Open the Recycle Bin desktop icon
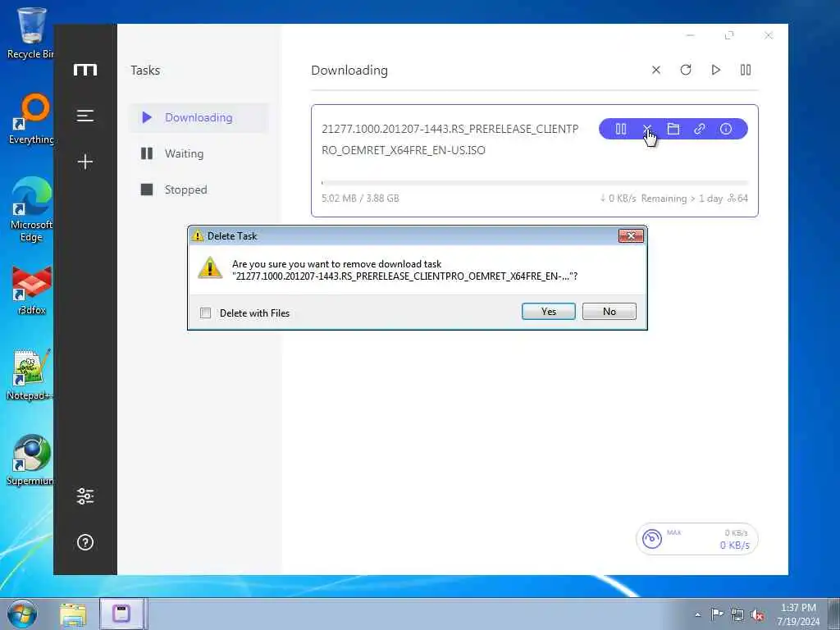Screen dimensions: 840x630 pyautogui.click(x=30, y=33)
